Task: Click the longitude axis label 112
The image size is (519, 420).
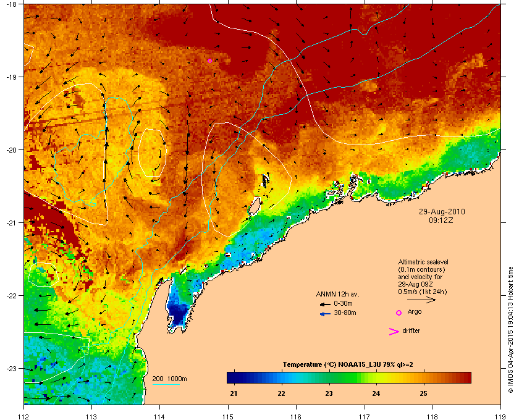Action: click(24, 416)
